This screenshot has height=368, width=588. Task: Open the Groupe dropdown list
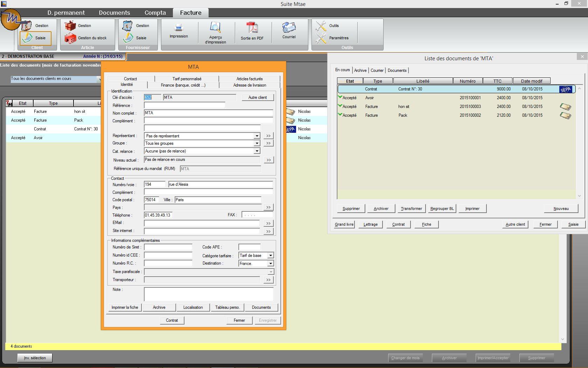pyautogui.click(x=257, y=143)
